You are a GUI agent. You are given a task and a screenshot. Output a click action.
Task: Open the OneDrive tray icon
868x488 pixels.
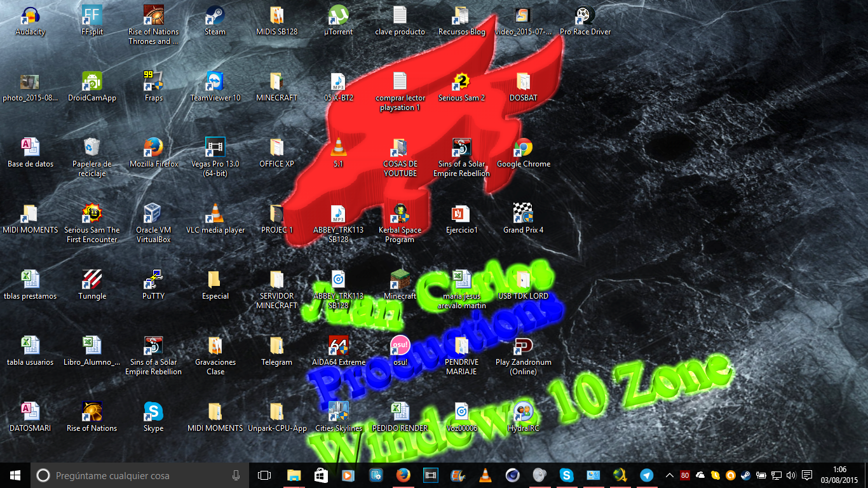point(700,475)
